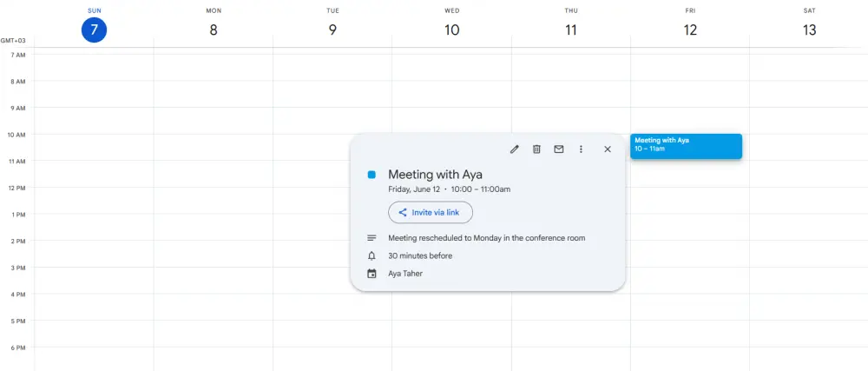The image size is (868, 371).
Task: Email event details via envelope icon
Action: (x=558, y=149)
